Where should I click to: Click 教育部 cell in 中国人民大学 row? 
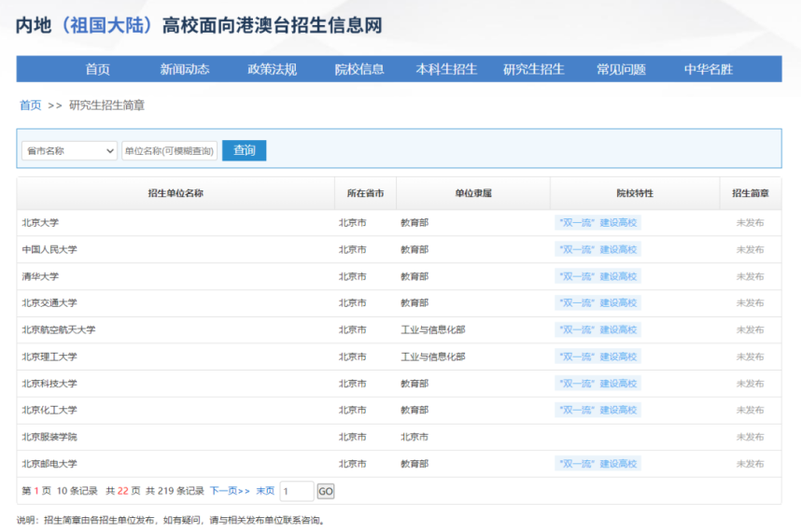click(415, 249)
